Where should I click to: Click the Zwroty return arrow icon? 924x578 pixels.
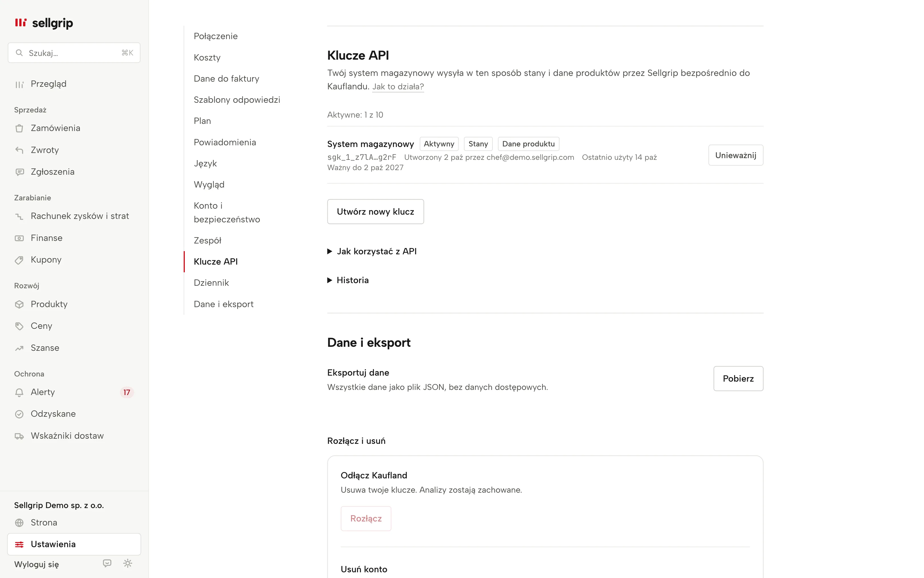(x=19, y=150)
